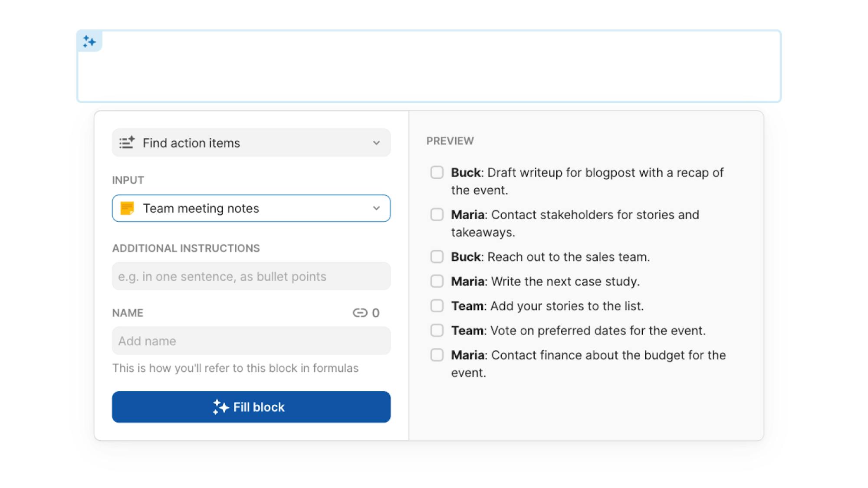Click the Team meeting notes dropdown arrow
The image size is (868, 488).
(x=376, y=208)
